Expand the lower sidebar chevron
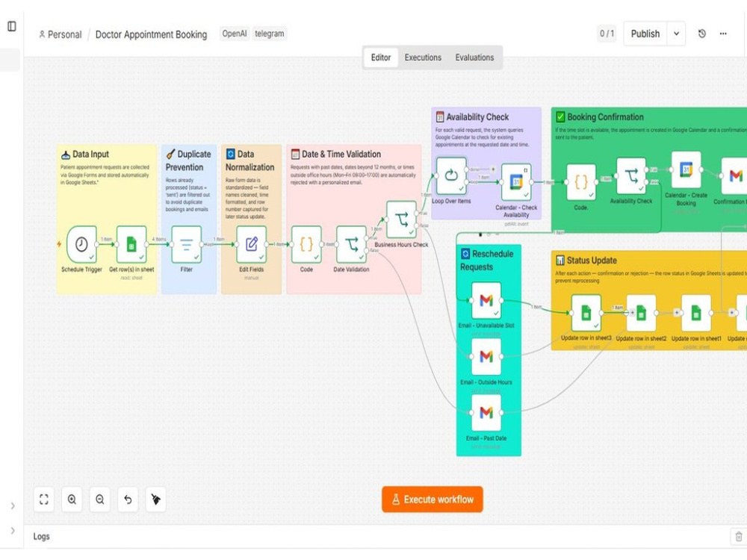This screenshot has width=747, height=560. (13, 530)
